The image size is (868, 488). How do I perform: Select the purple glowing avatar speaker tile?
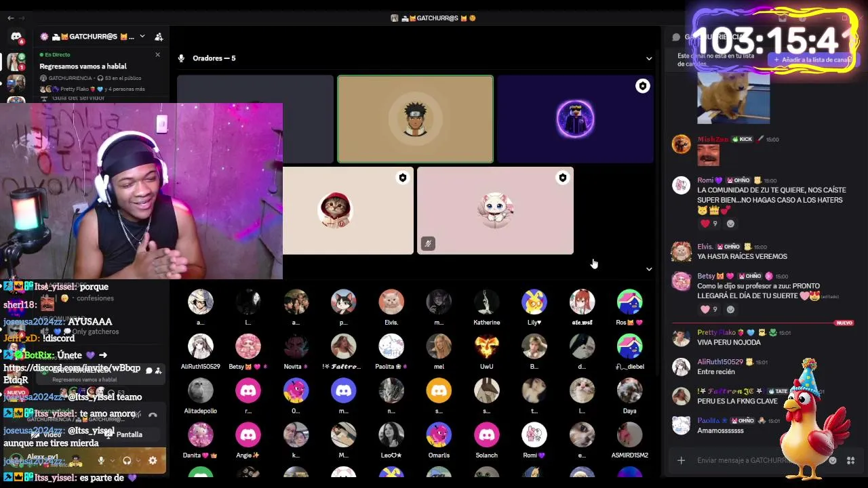(x=575, y=119)
